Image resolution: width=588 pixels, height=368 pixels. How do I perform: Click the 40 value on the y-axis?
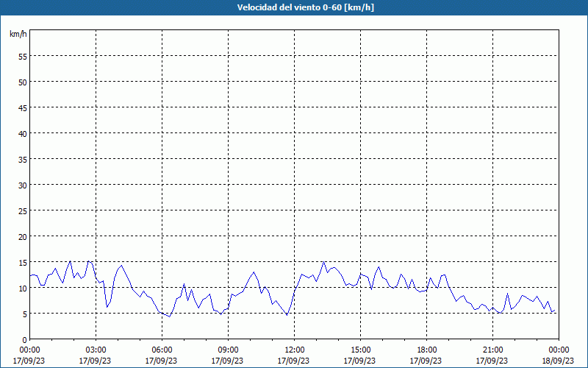point(23,133)
